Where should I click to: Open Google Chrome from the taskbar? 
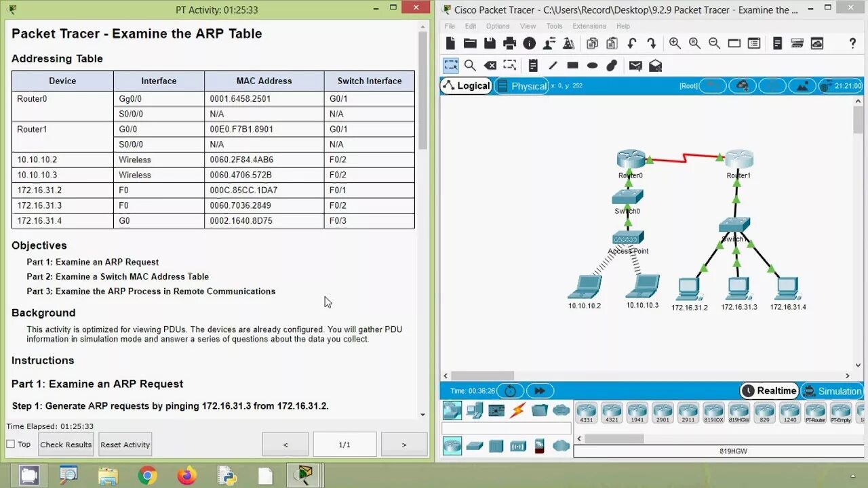click(x=146, y=476)
